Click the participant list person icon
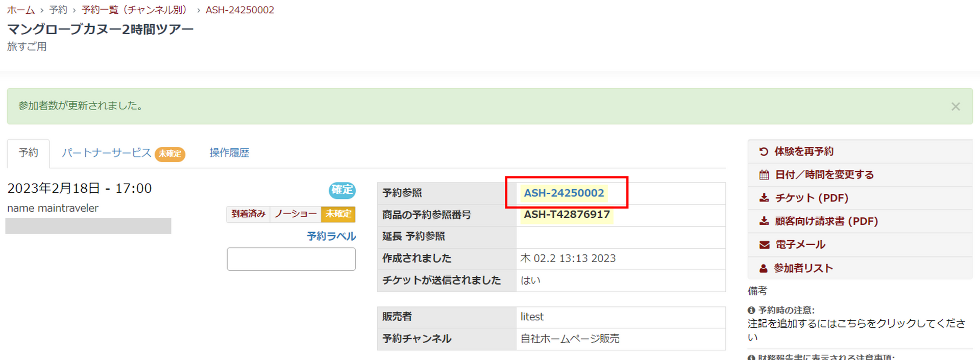Screen dimensions: 980x360 pos(764,268)
